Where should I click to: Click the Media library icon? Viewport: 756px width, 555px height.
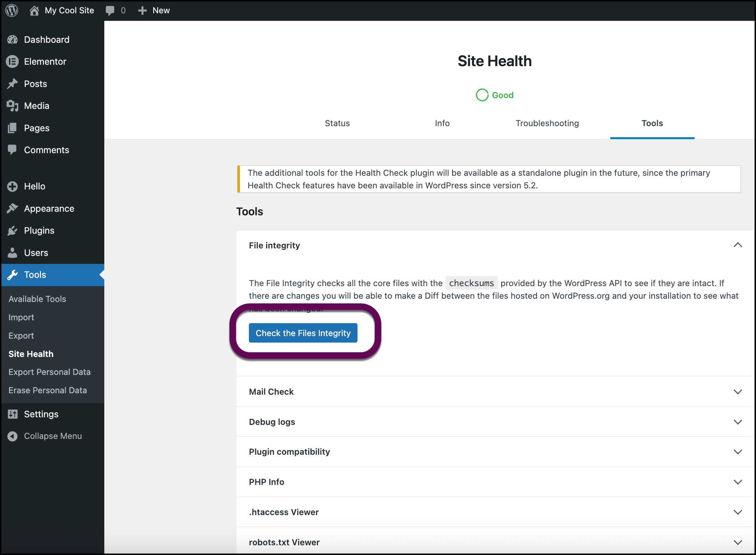point(13,106)
